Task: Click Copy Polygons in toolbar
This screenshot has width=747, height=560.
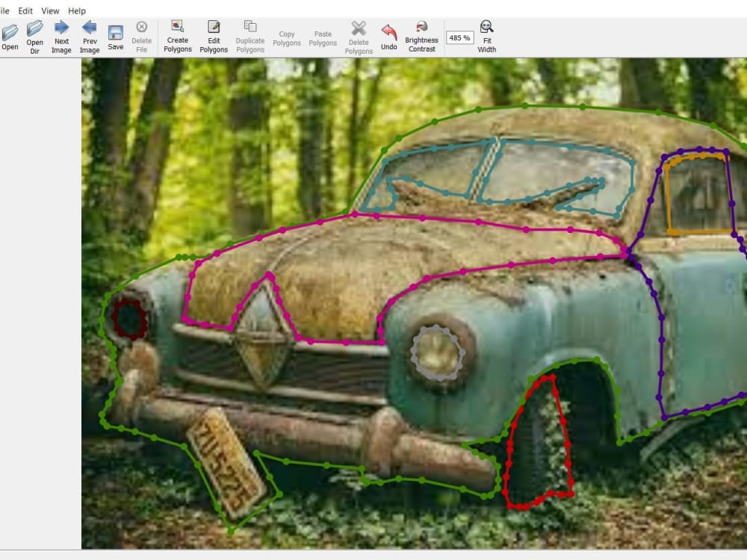Action: pos(286,38)
